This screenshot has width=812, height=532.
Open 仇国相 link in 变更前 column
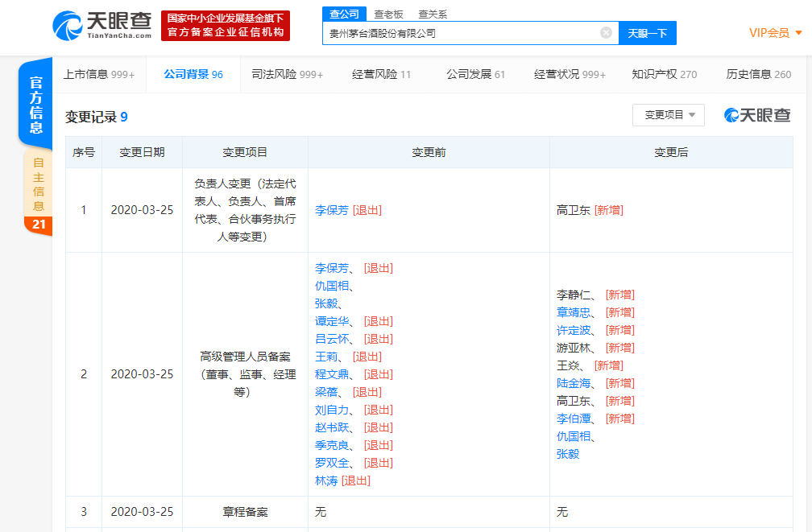(x=331, y=286)
